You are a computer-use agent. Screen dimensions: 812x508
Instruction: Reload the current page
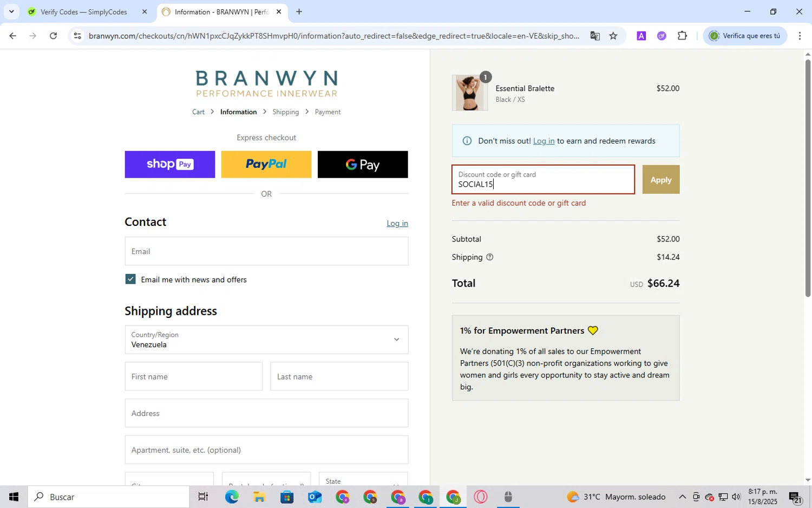[x=53, y=36]
